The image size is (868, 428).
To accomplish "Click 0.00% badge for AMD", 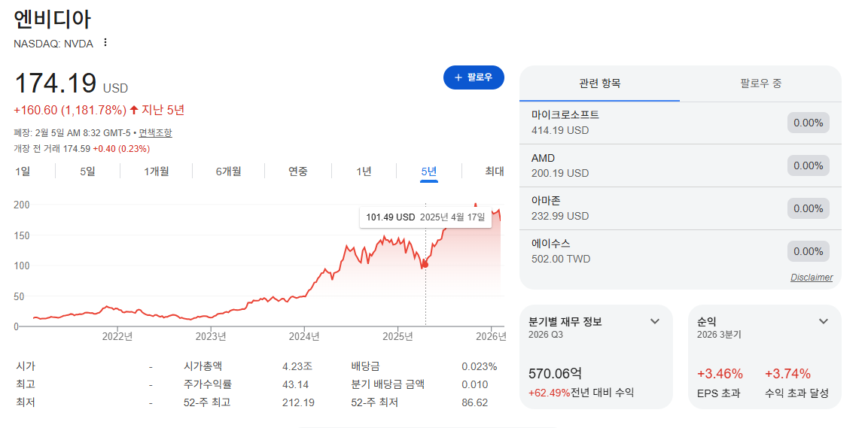I will [x=809, y=166].
